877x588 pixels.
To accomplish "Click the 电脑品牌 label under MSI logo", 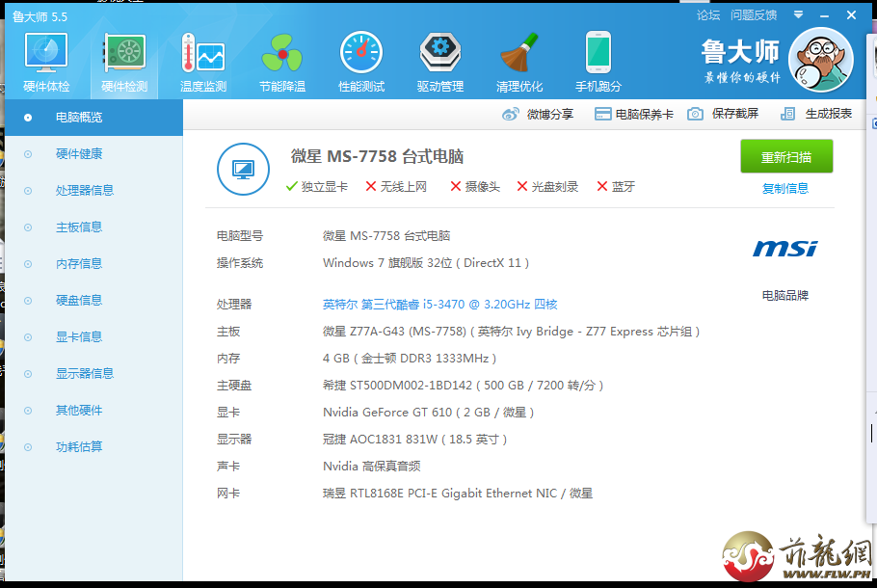I will 785,295.
